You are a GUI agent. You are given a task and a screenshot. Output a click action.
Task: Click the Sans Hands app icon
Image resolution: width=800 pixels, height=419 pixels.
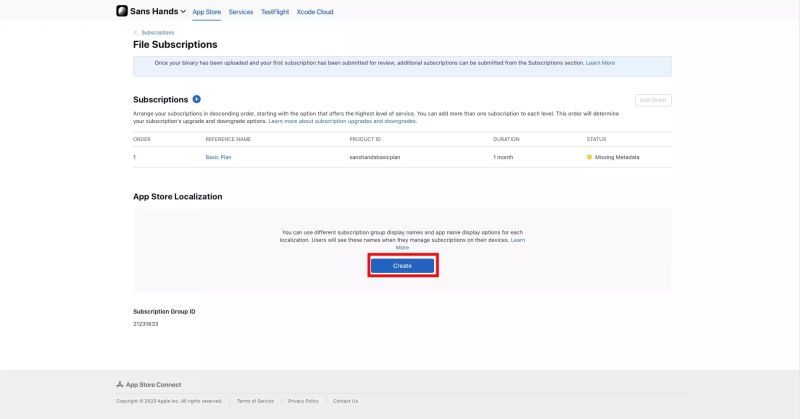coord(122,11)
